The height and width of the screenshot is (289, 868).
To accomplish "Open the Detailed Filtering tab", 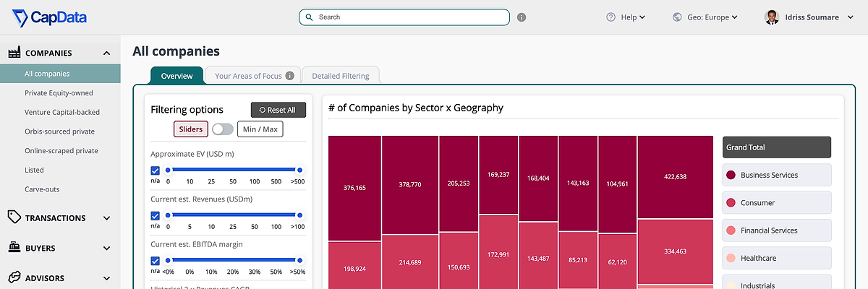I will coord(340,76).
